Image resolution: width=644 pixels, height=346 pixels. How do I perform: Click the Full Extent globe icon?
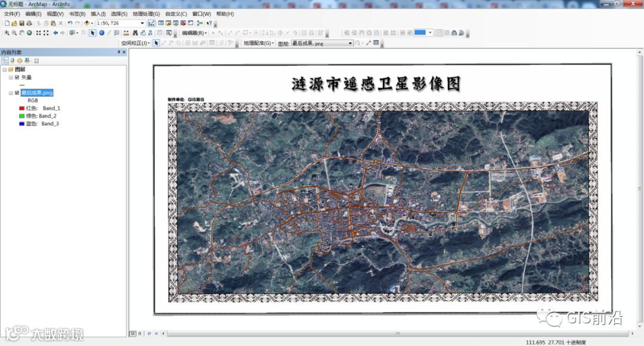(x=29, y=33)
